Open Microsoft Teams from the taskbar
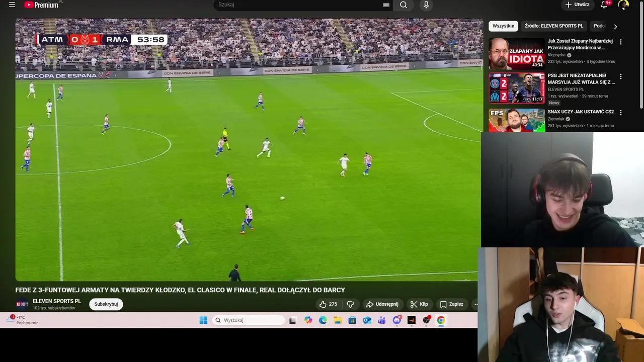Viewport: 644px width, 362px height. point(382,320)
